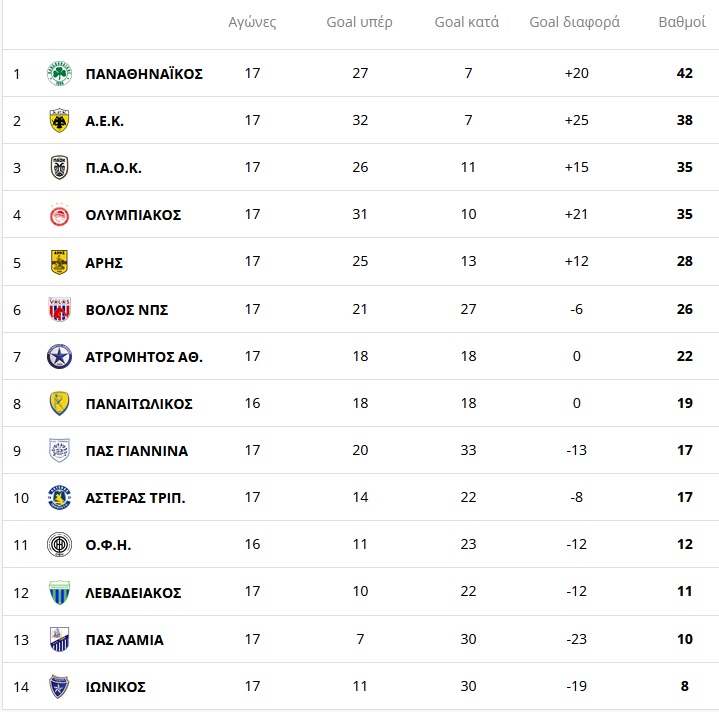
Task: Click the Panathinaikos club crest icon
Action: pos(60,73)
